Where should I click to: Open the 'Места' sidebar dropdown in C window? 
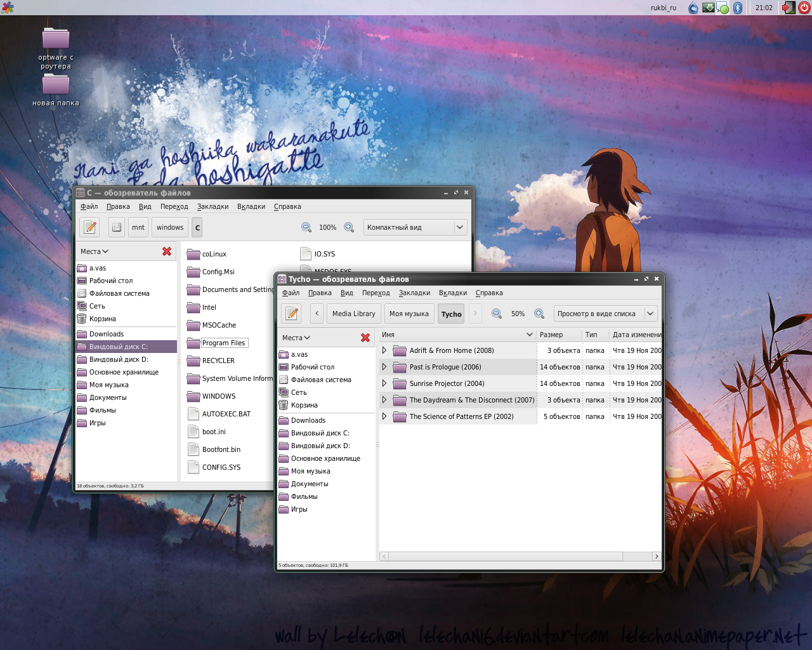pyautogui.click(x=95, y=251)
